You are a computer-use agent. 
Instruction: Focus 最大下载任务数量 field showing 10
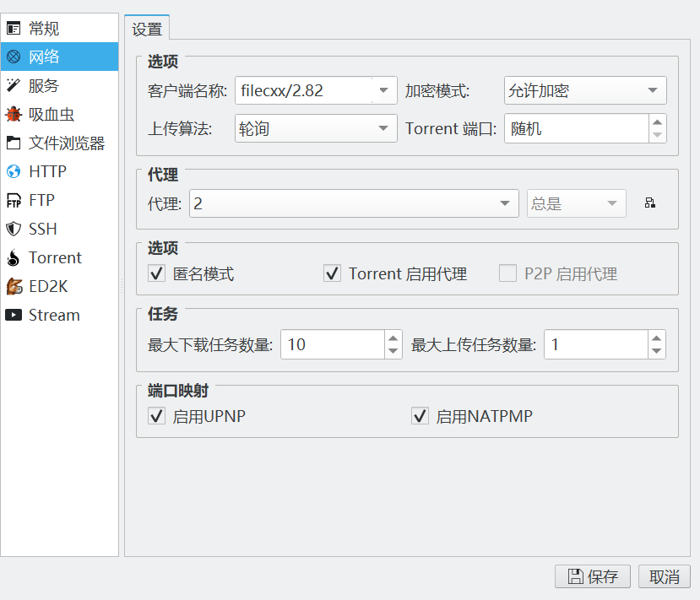pyautogui.click(x=333, y=344)
